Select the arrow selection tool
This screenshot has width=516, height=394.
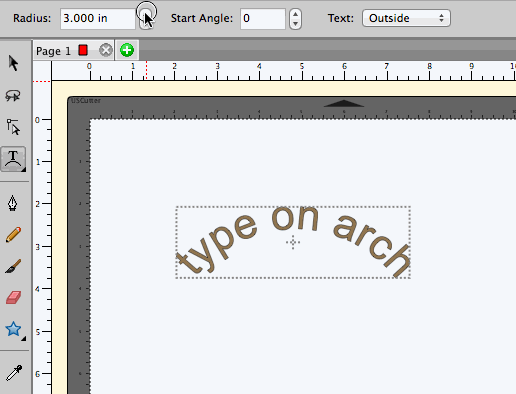pyautogui.click(x=13, y=63)
